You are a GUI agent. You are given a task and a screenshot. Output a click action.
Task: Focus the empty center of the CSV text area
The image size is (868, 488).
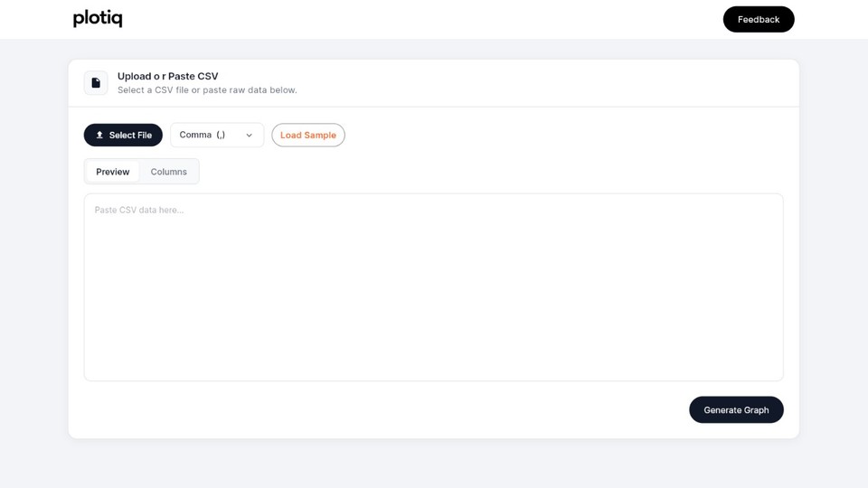point(434,287)
